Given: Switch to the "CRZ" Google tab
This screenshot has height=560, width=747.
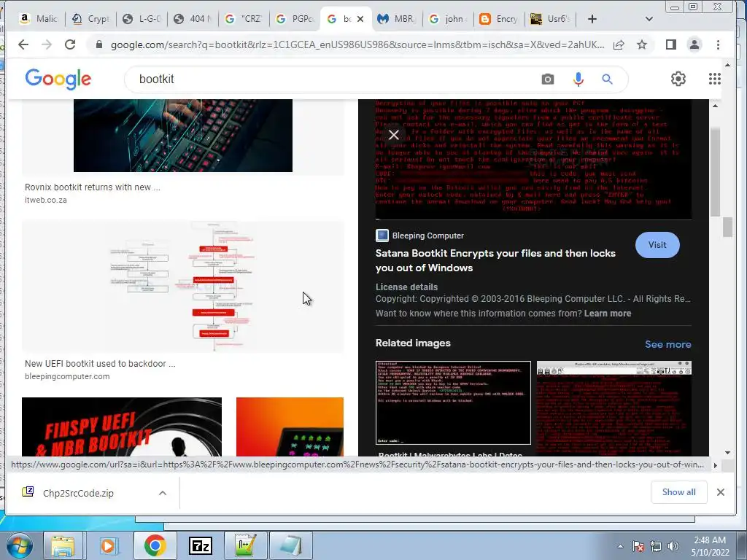Looking at the screenshot, I should (244, 19).
